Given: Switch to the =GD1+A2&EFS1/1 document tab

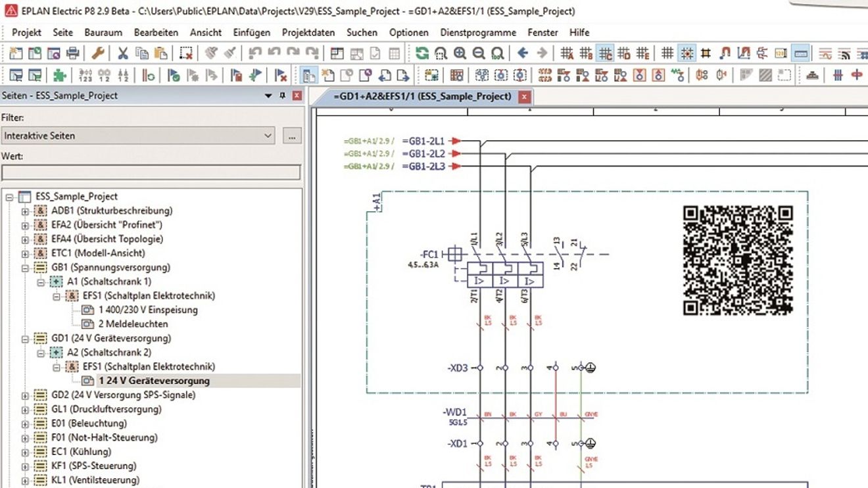Looking at the screenshot, I should tap(422, 96).
